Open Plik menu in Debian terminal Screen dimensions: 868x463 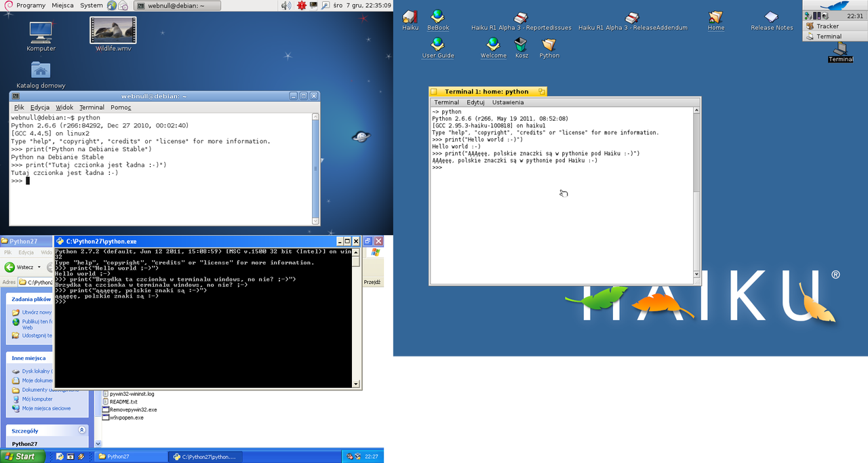pyautogui.click(x=19, y=107)
